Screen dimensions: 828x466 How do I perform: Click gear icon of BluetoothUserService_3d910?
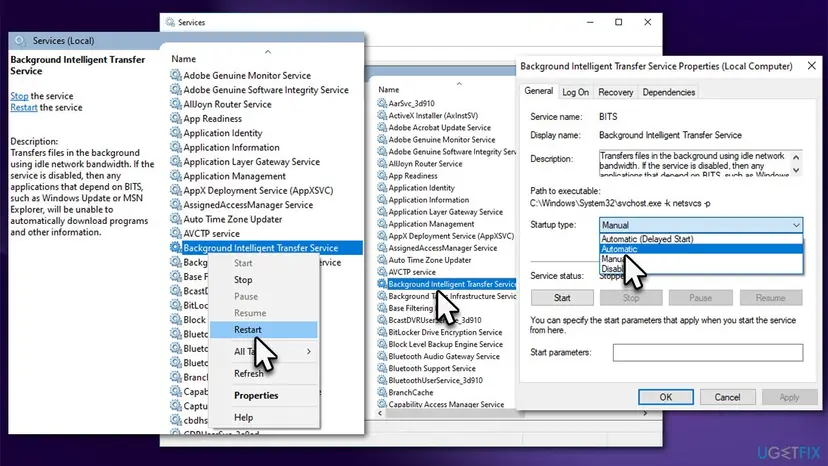382,380
